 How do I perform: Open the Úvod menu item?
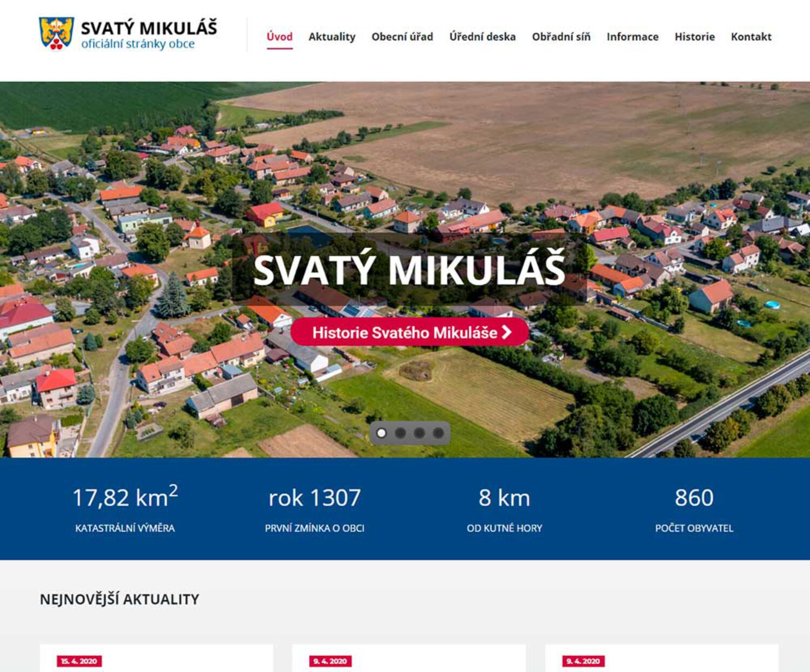[x=280, y=37]
